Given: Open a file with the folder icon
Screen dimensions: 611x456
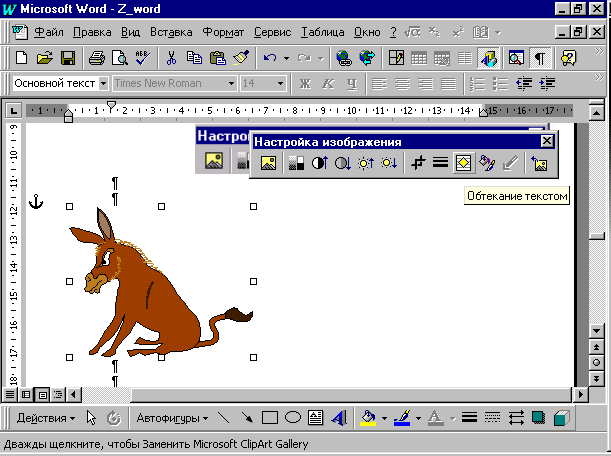Looking at the screenshot, I should [44, 58].
